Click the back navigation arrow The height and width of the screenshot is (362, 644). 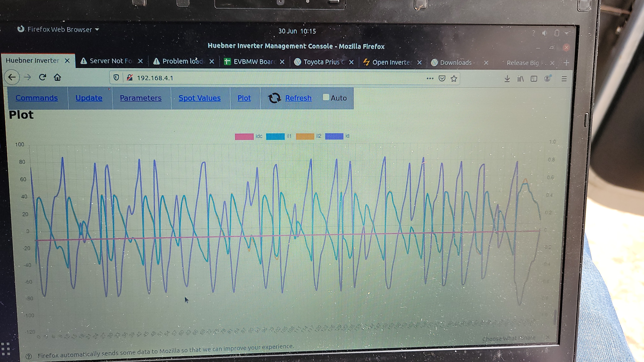pyautogui.click(x=12, y=77)
